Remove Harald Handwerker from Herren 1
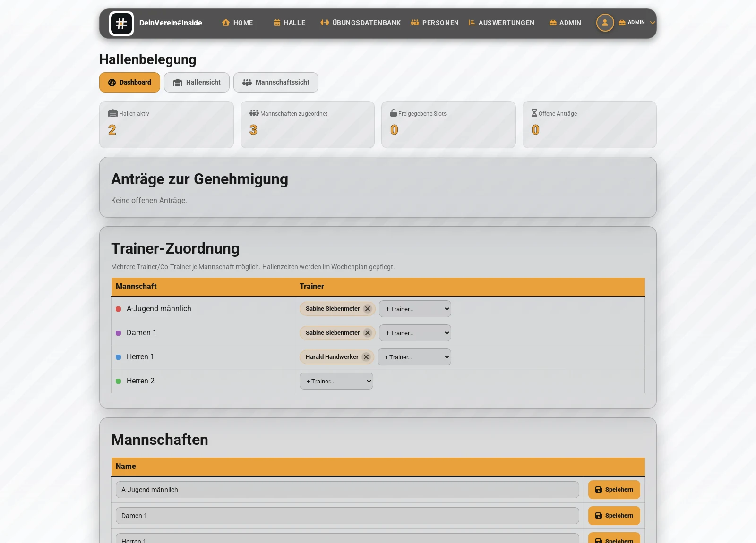This screenshot has height=543, width=756. click(x=366, y=357)
